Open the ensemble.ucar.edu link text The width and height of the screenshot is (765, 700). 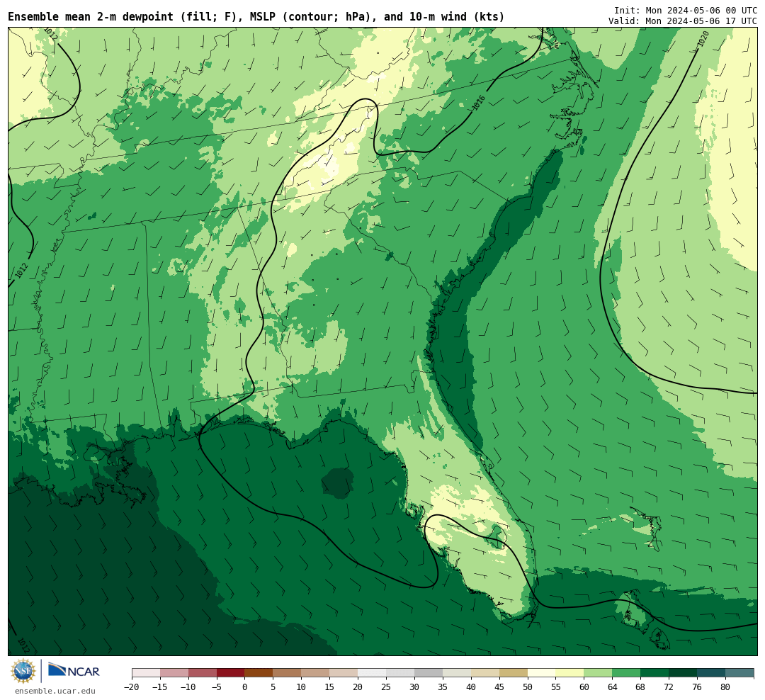coord(55,691)
